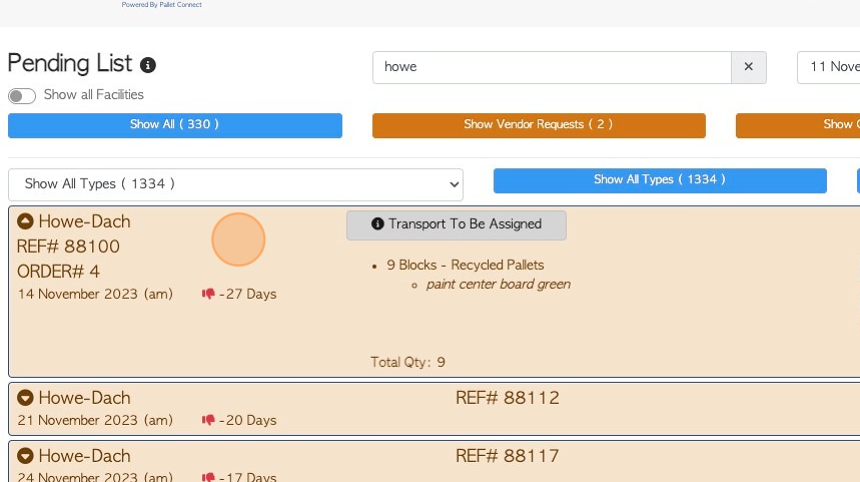Toggle the Show all Facilities switch
860x482 pixels.
pyautogui.click(x=22, y=96)
